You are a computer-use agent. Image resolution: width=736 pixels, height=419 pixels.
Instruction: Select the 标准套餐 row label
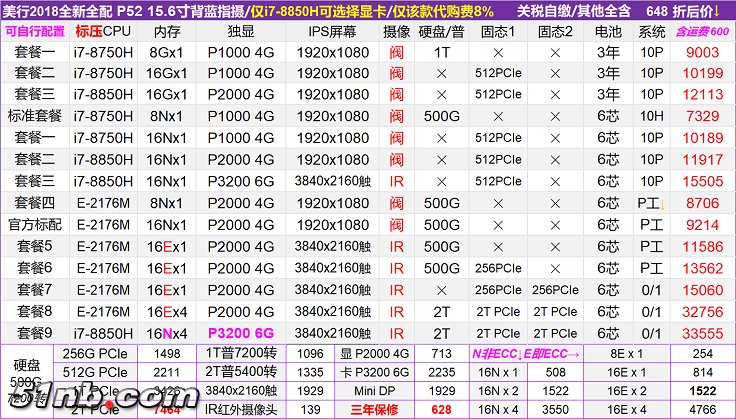[x=35, y=115]
